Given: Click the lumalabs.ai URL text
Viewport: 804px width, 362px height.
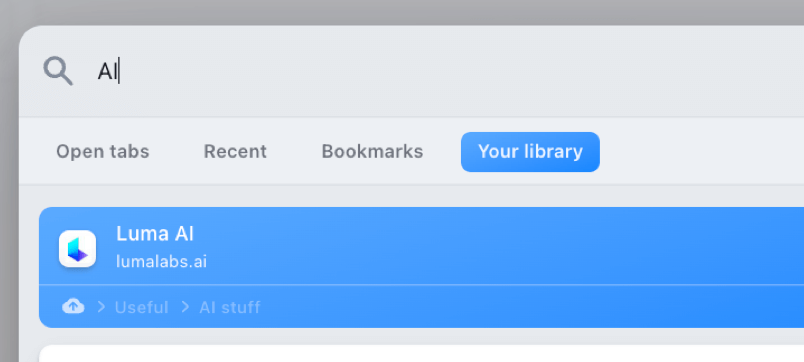Looking at the screenshot, I should [162, 262].
